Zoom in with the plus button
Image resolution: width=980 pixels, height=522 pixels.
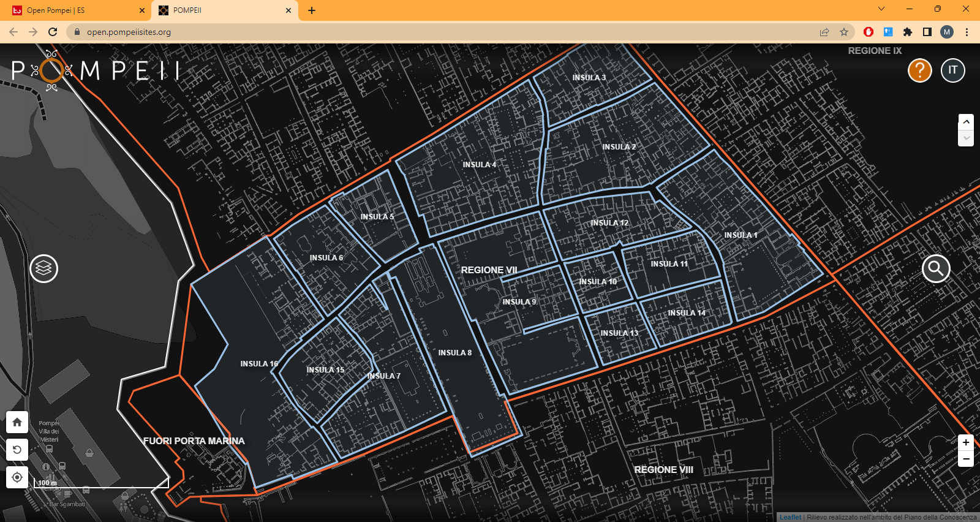point(966,442)
